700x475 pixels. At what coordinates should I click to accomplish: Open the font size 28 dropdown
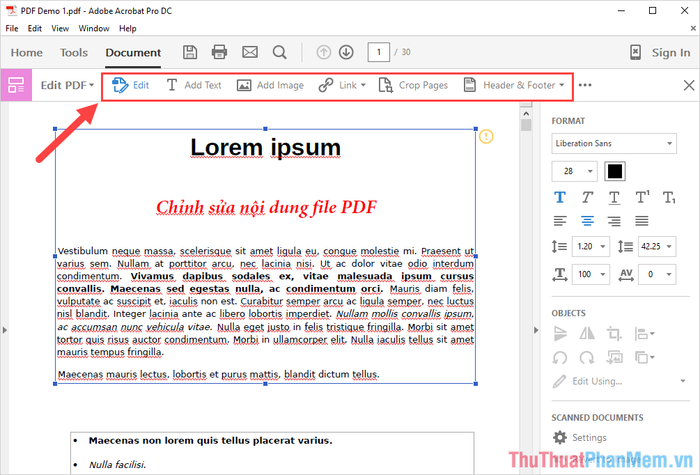pyautogui.click(x=573, y=171)
